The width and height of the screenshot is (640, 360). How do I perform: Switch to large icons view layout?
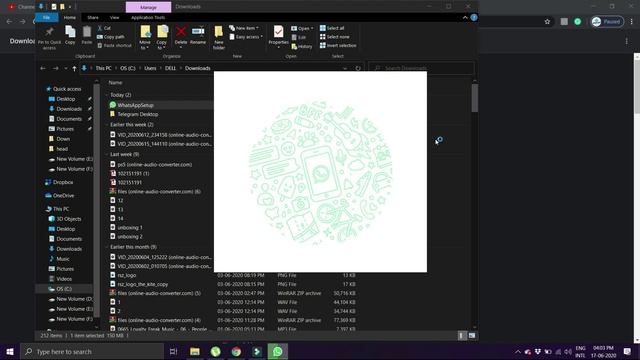[472, 336]
